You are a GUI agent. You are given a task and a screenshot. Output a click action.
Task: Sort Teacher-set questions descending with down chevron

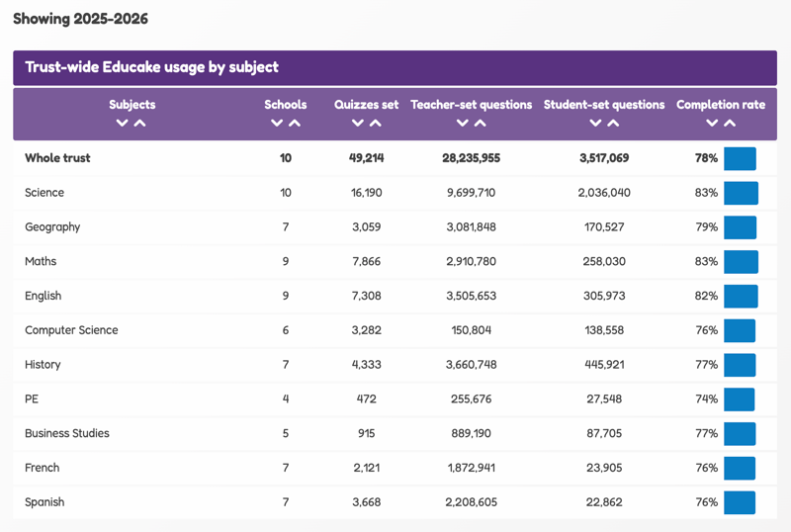[462, 123]
